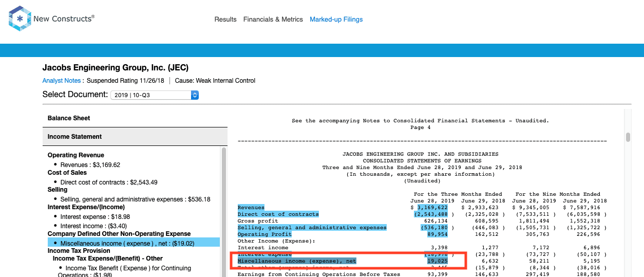Click the Cost of Sales heading
Viewport: 644px width, 277px height.
(x=67, y=173)
